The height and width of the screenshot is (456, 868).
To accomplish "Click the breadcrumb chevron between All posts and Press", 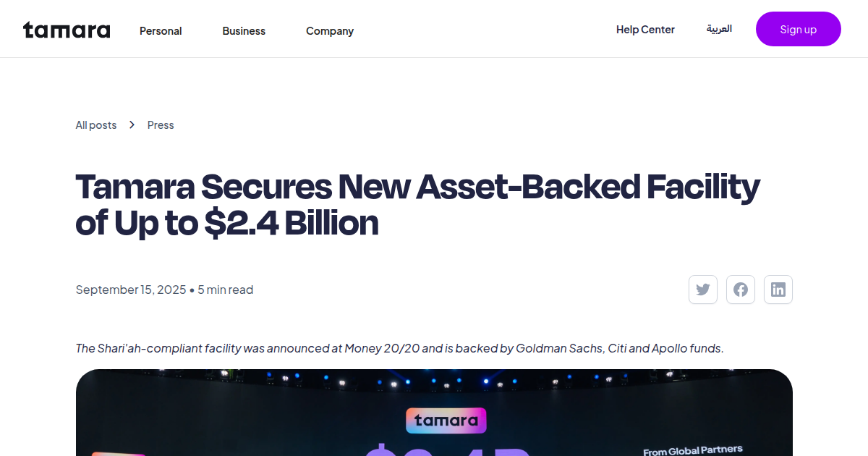I will click(132, 124).
